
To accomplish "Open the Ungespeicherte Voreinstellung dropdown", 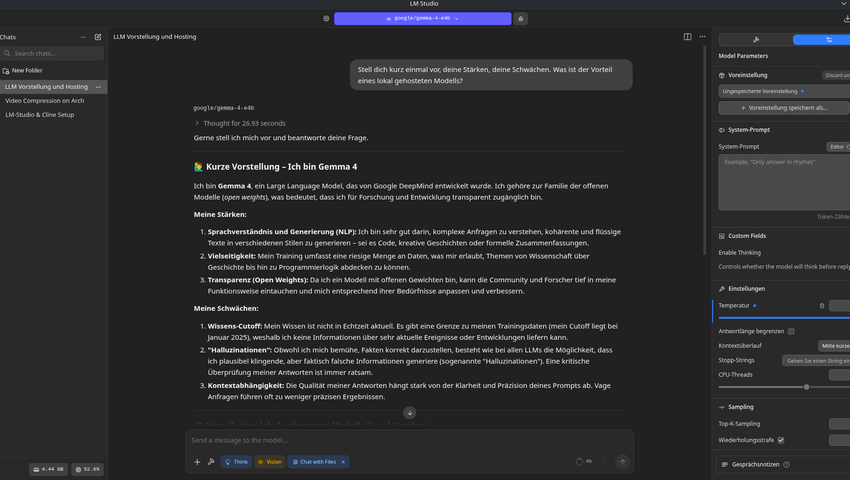I will [x=784, y=91].
